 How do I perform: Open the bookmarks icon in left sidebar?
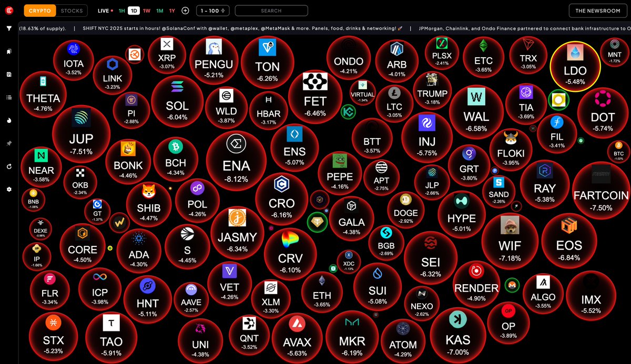(9, 51)
